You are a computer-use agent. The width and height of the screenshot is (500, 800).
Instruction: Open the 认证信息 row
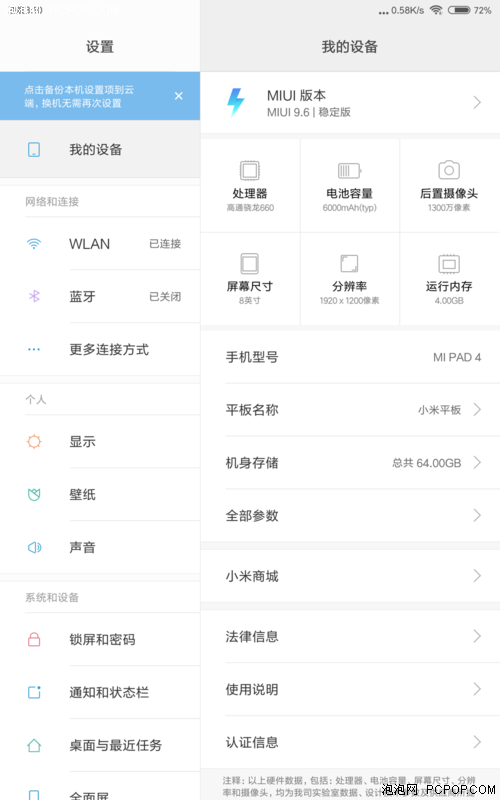[350, 742]
